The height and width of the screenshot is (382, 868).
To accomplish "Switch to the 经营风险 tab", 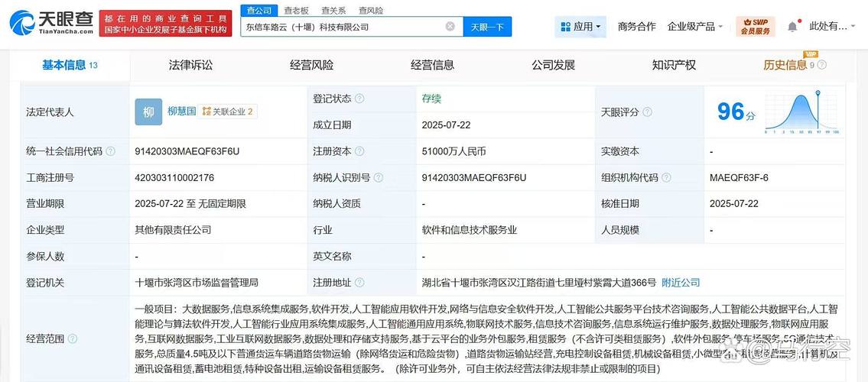I will [312, 65].
